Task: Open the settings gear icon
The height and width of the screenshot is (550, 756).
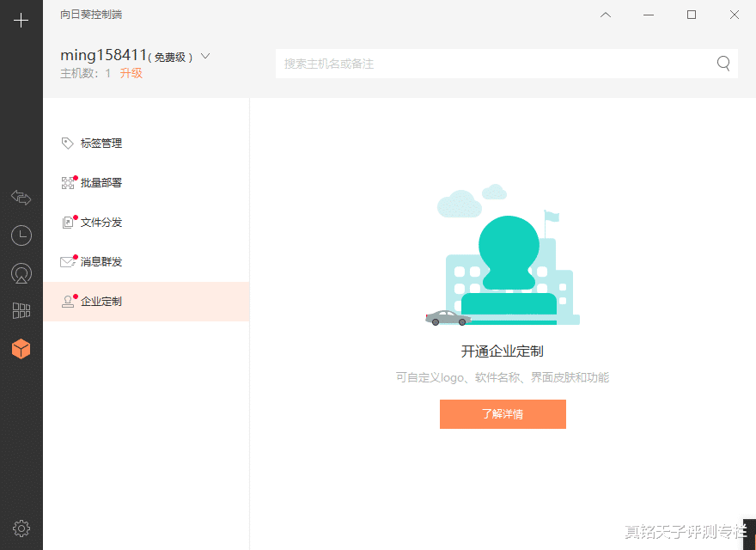Action: pos(21,528)
